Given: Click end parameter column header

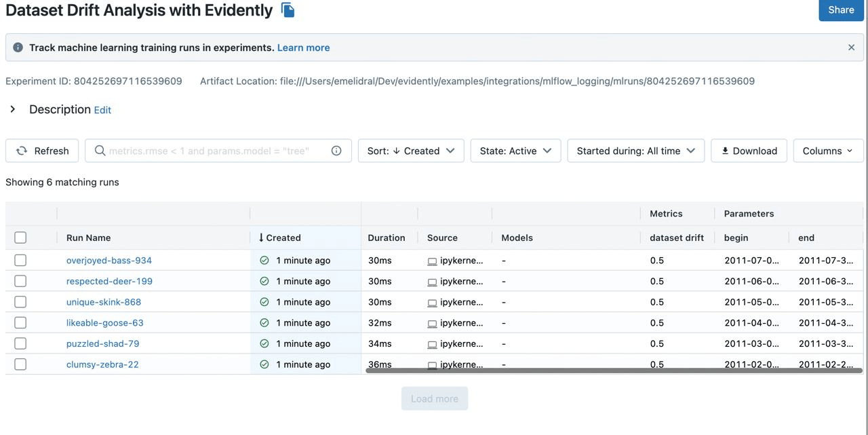Looking at the screenshot, I should [806, 238].
